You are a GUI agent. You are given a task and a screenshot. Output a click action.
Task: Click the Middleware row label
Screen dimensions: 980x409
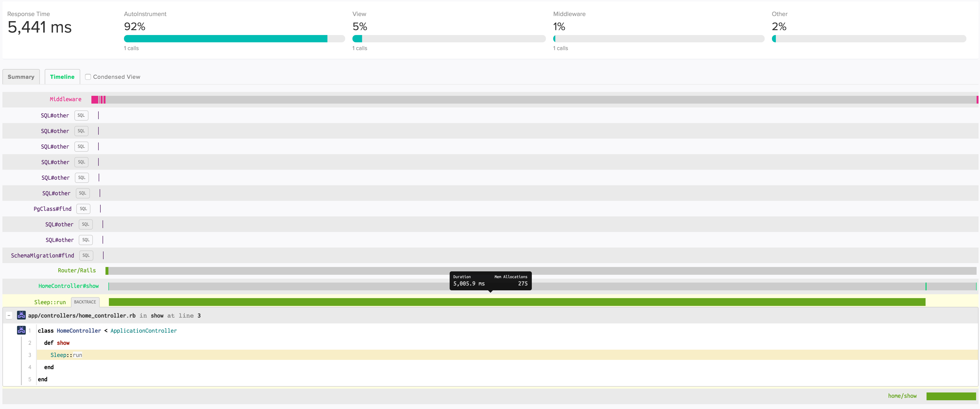click(x=65, y=99)
